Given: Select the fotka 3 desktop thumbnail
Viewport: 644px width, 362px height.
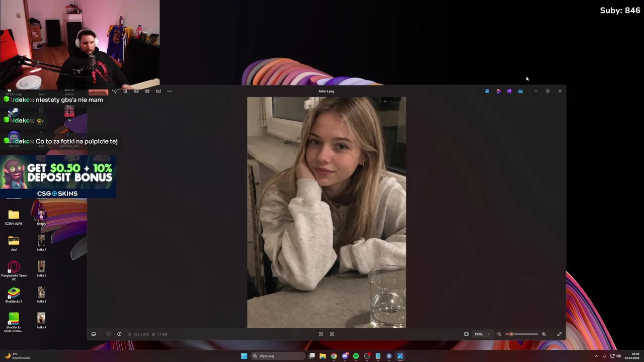Looking at the screenshot, I should tap(41, 295).
